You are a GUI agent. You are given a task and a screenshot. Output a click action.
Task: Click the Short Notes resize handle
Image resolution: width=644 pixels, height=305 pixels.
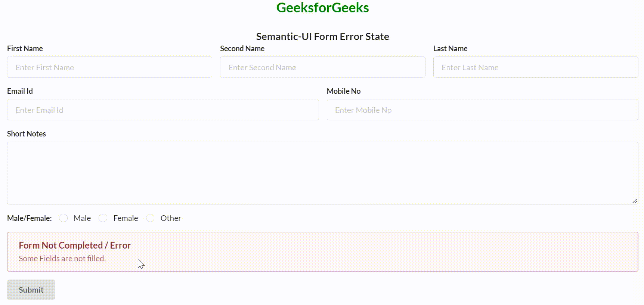[x=635, y=201]
